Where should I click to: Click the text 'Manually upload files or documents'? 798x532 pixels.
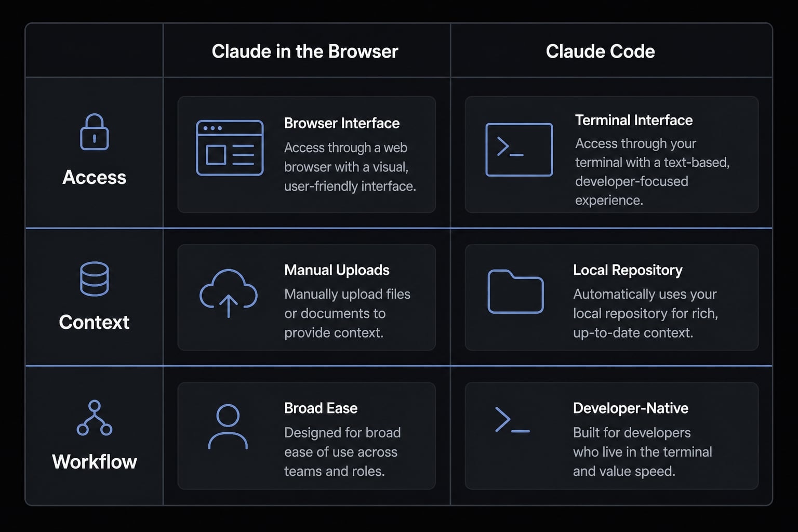[347, 304]
